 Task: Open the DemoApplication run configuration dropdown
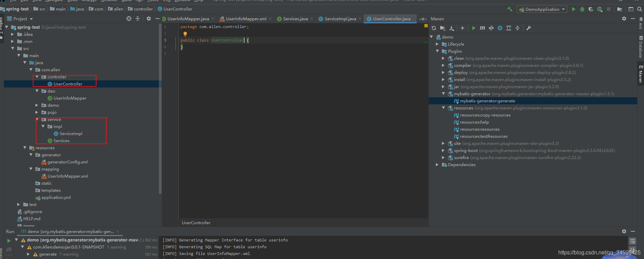point(542,9)
